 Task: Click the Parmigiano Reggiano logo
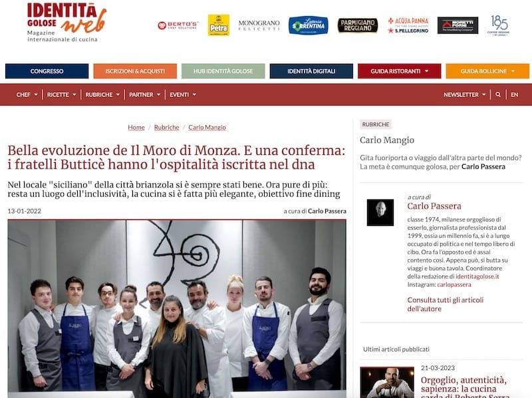pos(358,25)
